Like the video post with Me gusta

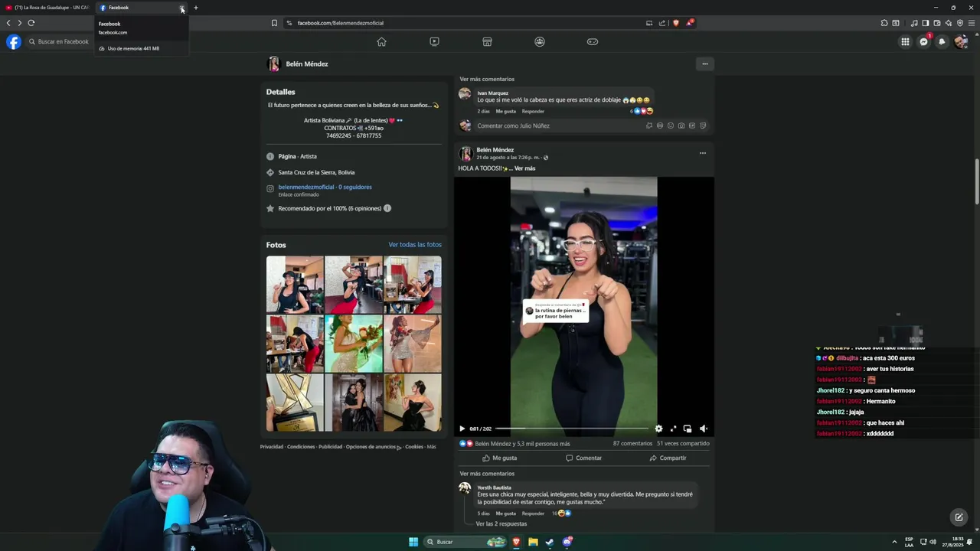[x=499, y=458]
